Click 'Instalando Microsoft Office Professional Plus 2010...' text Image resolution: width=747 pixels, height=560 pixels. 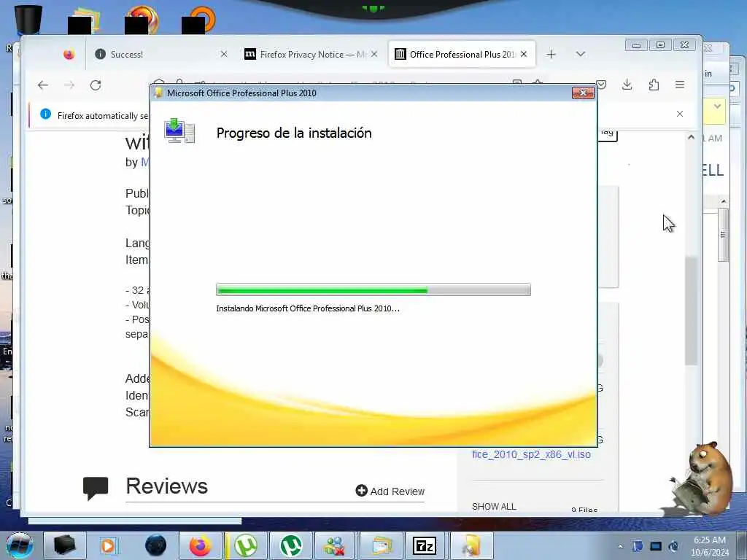pyautogui.click(x=308, y=308)
